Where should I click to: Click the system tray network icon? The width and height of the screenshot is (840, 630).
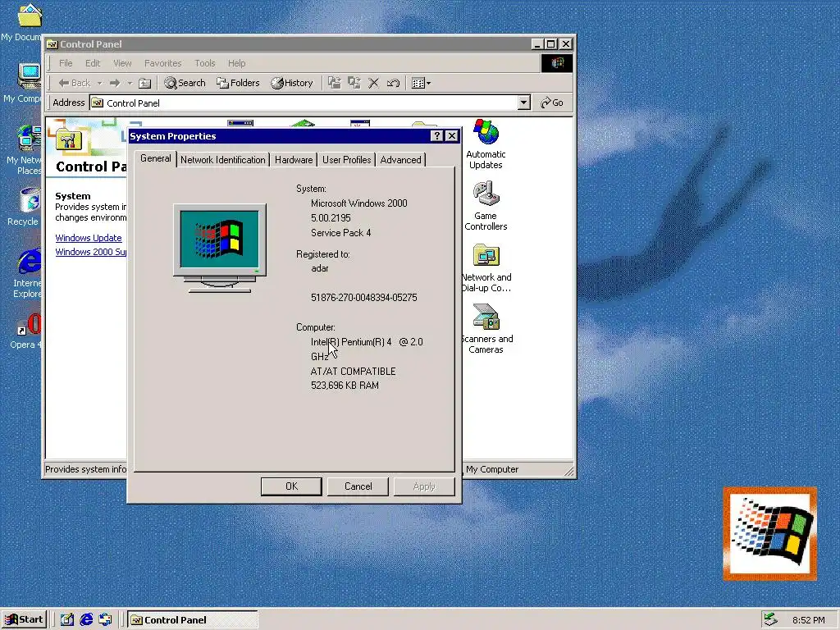pos(770,619)
